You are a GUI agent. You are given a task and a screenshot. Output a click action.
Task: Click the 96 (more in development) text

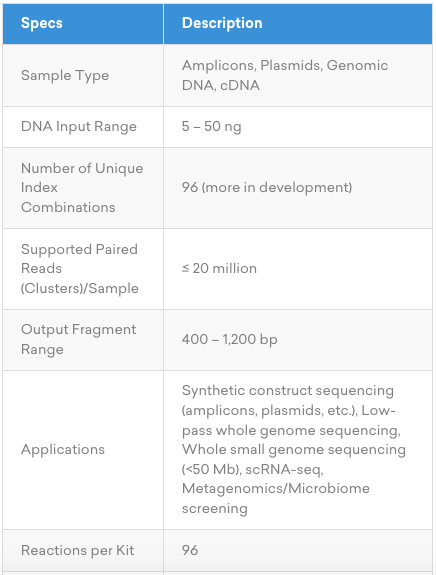click(x=267, y=187)
